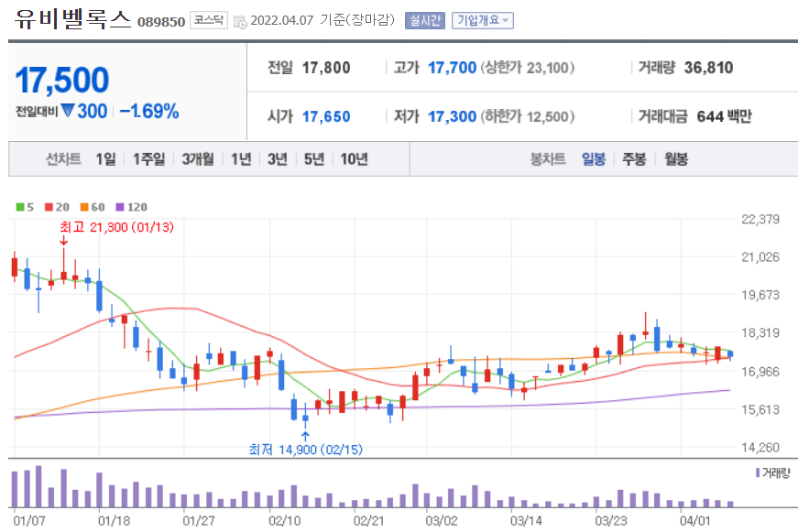
Task: Click date label 03/14 on axis
Action: tap(526, 521)
